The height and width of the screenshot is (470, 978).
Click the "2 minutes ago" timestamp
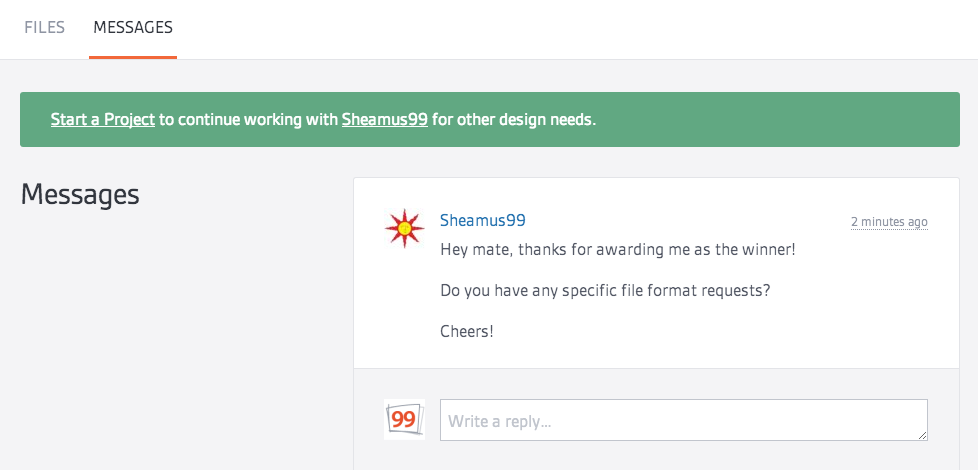[888, 222]
